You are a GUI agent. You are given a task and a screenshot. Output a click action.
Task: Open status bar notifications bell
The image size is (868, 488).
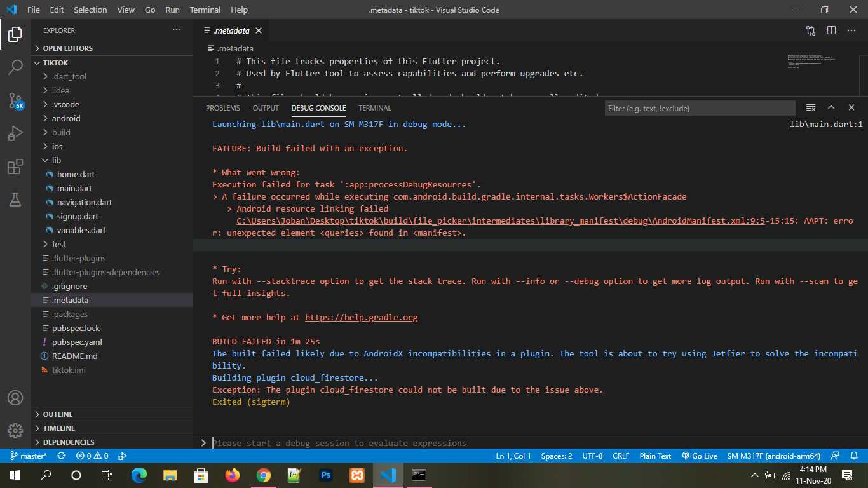pos(855,456)
